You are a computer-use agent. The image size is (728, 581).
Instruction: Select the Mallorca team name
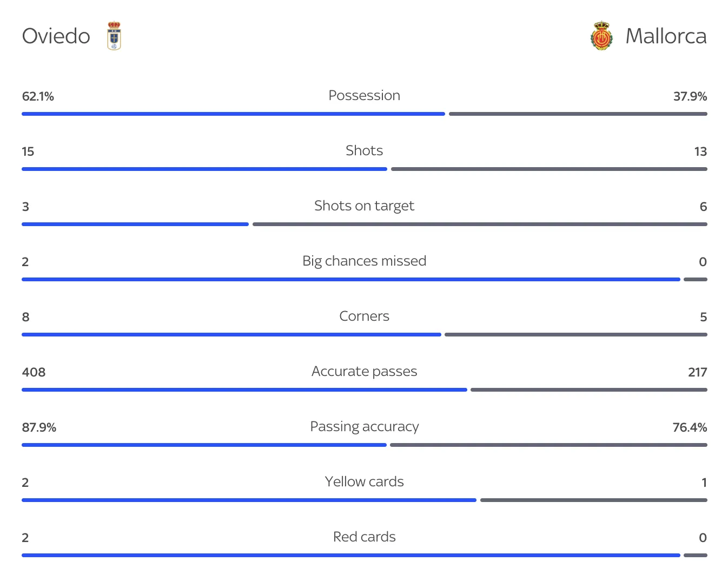pyautogui.click(x=666, y=36)
